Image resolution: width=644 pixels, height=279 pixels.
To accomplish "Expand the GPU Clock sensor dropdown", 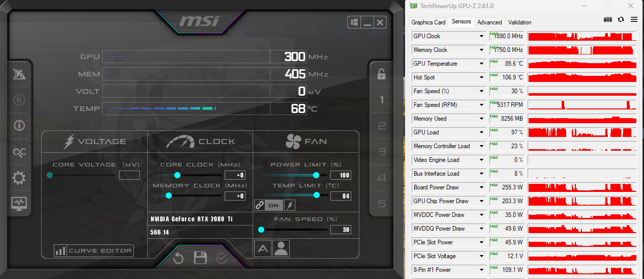I will (x=481, y=36).
